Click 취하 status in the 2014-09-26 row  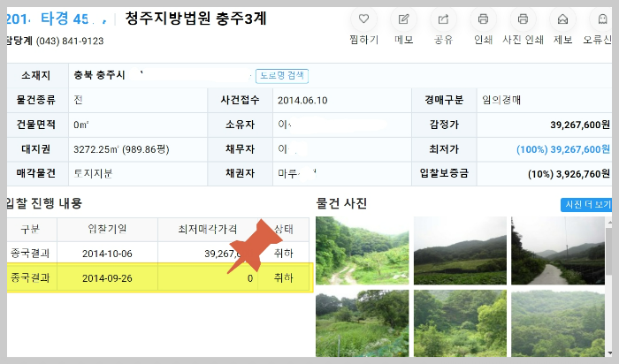pos(284,278)
